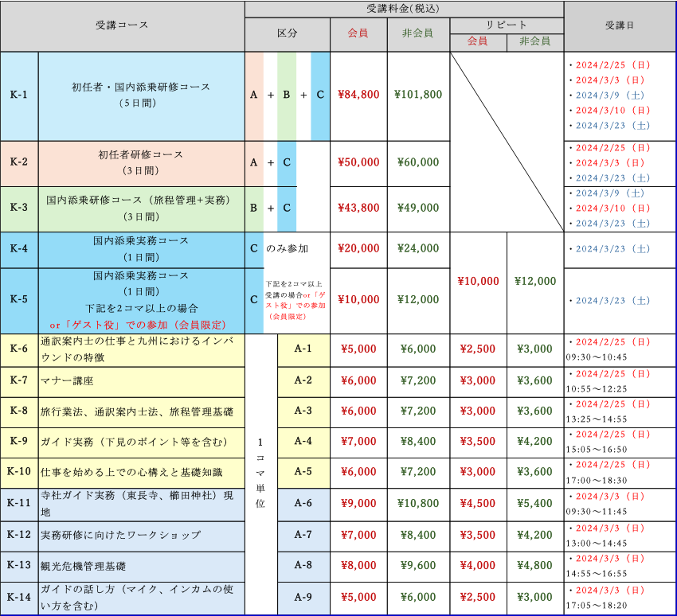Click the ¥50,000 member price

[358, 162]
